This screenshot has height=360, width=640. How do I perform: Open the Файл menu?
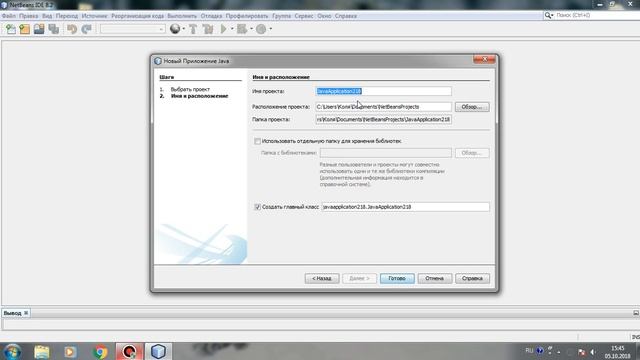pyautogui.click(x=9, y=16)
